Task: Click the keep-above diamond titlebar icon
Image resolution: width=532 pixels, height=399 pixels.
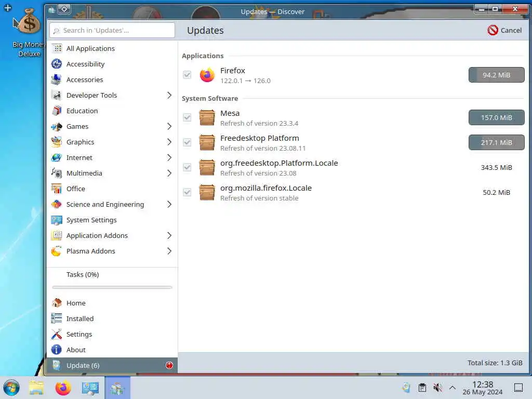Action: coord(64,9)
